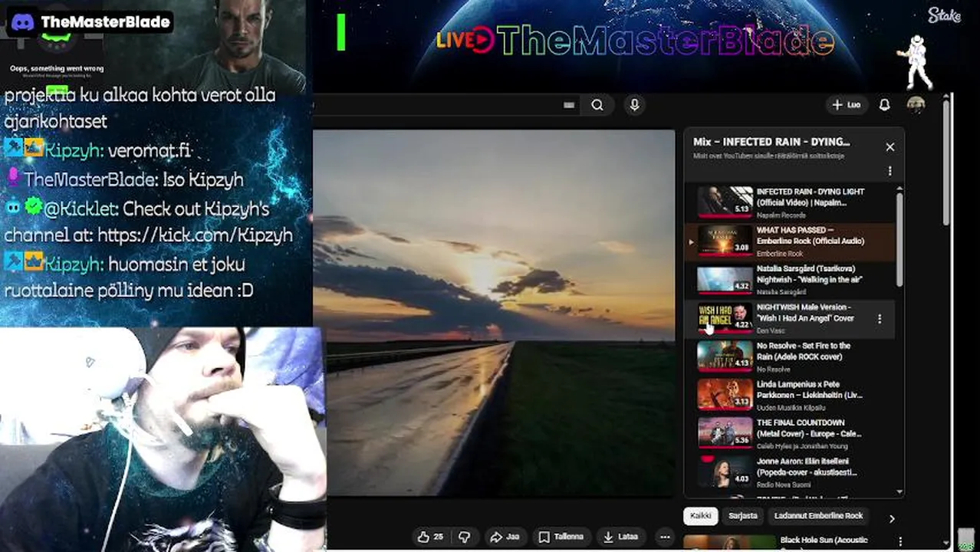The height and width of the screenshot is (552, 980).
Task: Open Black Hole Sun acoustic video
Action: (824, 540)
